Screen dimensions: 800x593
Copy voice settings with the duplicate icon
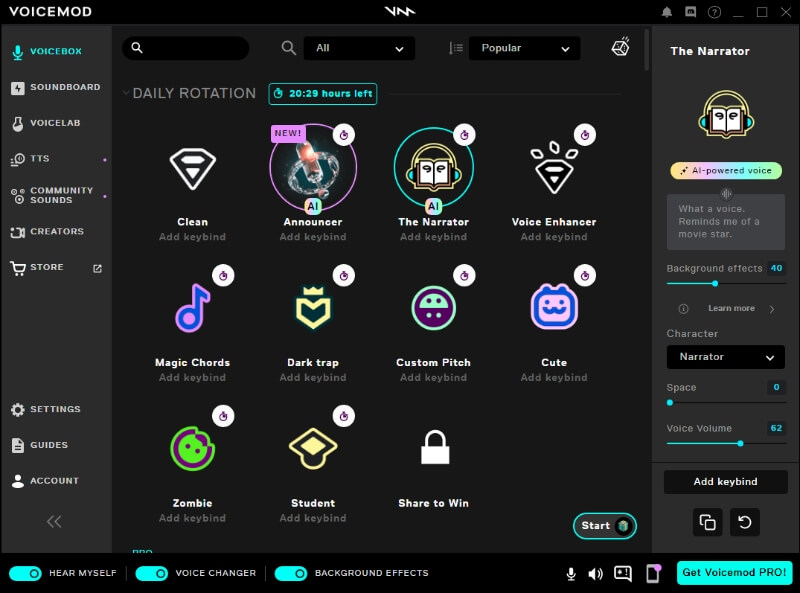tap(707, 522)
